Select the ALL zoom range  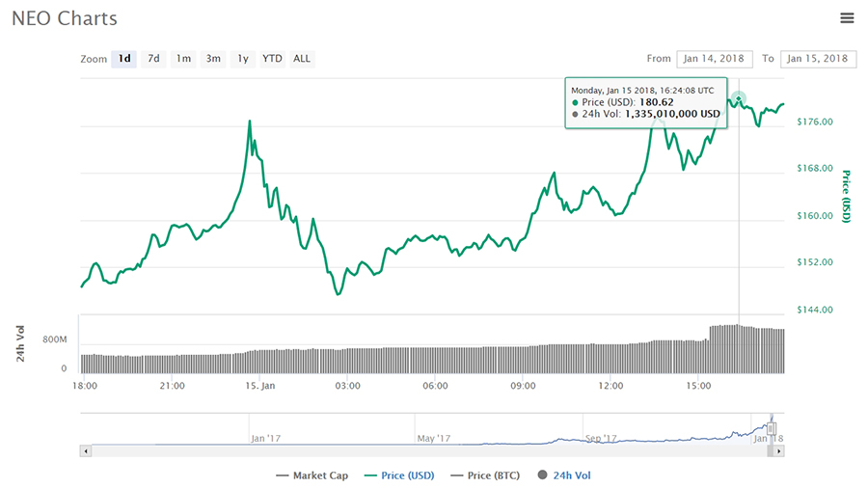[302, 59]
